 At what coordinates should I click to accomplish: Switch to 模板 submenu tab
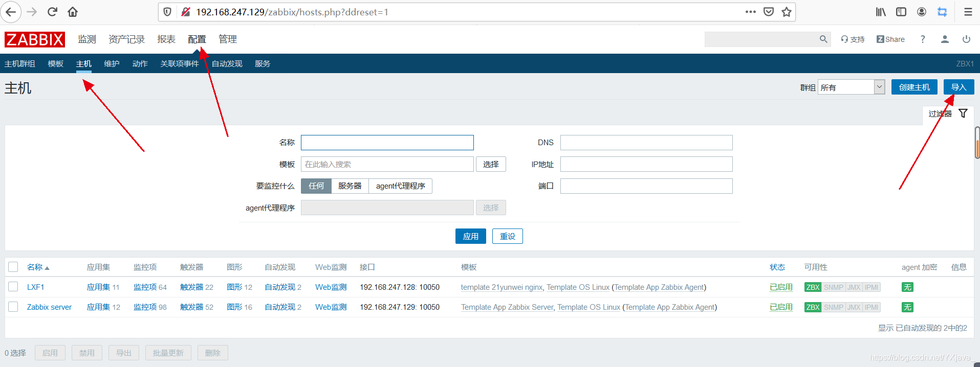point(56,64)
